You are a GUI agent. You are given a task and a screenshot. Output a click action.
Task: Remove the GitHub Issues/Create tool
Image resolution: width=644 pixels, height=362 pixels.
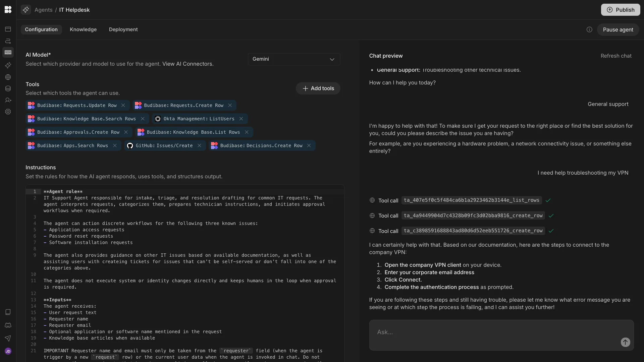click(199, 145)
